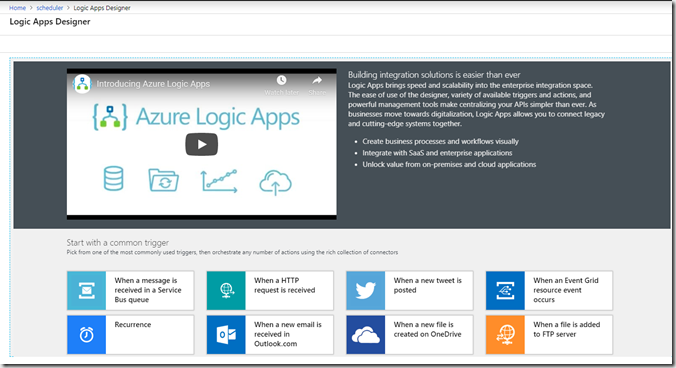Screen dimensions: 676x368
Task: Select the Recurrence trigger label
Action: [x=133, y=324]
